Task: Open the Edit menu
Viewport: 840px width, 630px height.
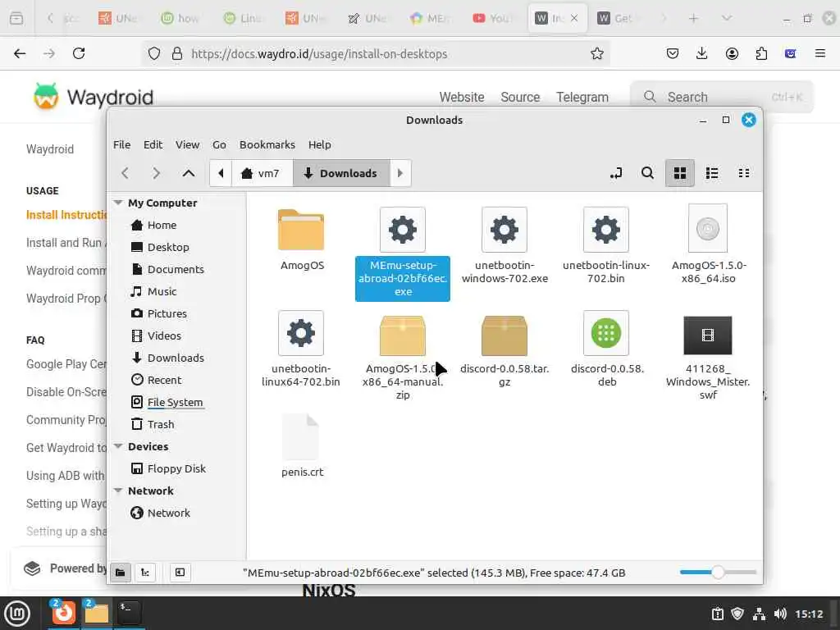Action: click(153, 144)
